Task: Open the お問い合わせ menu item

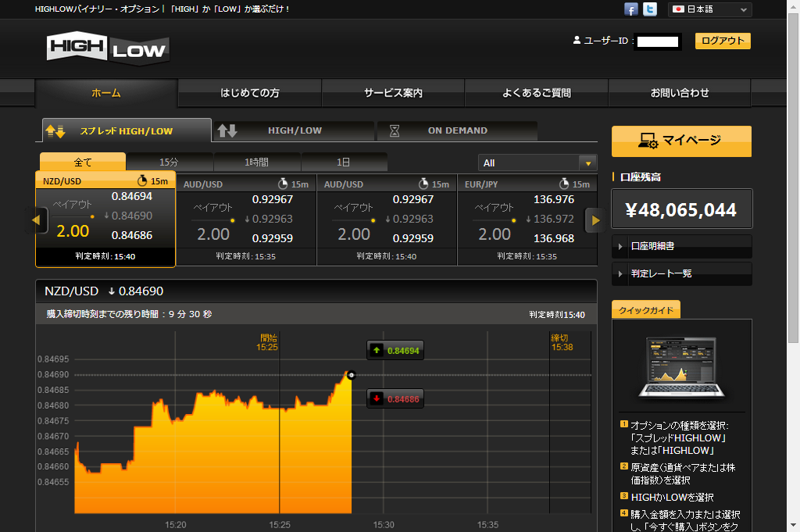Action: pyautogui.click(x=680, y=93)
